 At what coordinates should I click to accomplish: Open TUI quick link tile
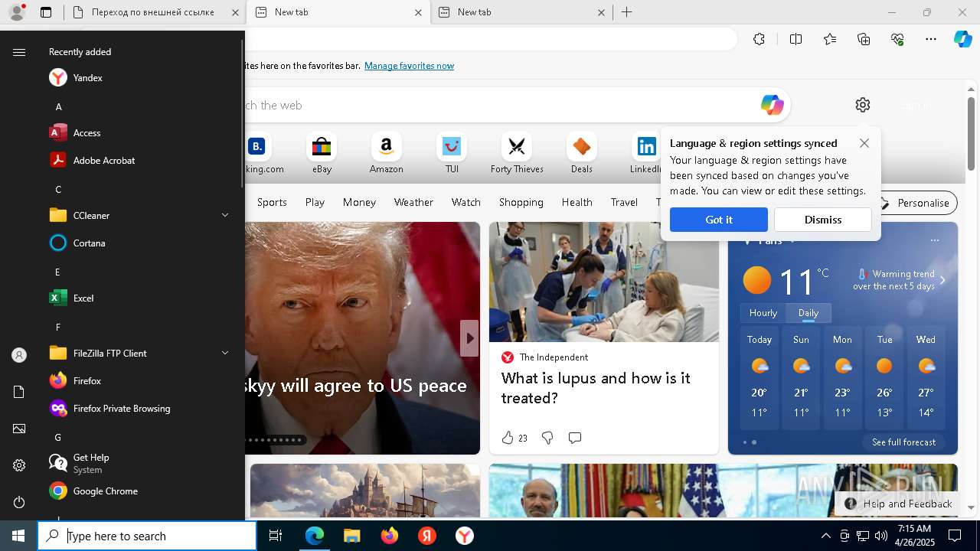(x=452, y=153)
